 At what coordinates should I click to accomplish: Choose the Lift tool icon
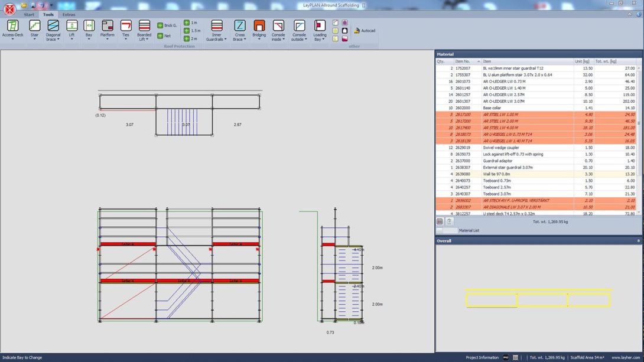click(72, 26)
